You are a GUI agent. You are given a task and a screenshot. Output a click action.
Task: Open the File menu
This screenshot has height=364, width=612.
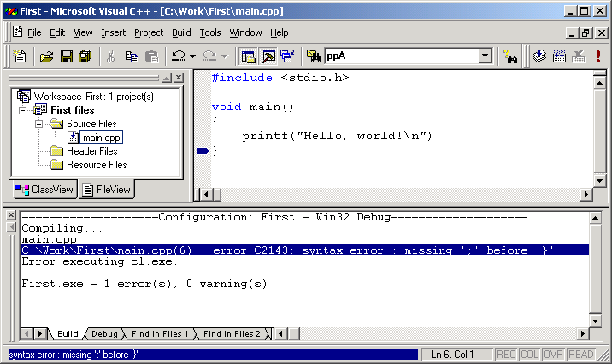[34, 32]
